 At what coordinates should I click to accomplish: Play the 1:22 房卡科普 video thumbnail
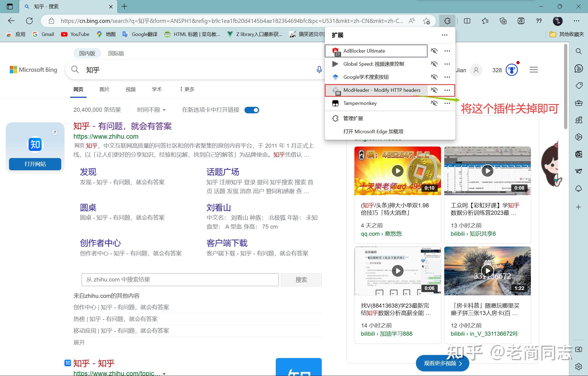[x=487, y=271]
